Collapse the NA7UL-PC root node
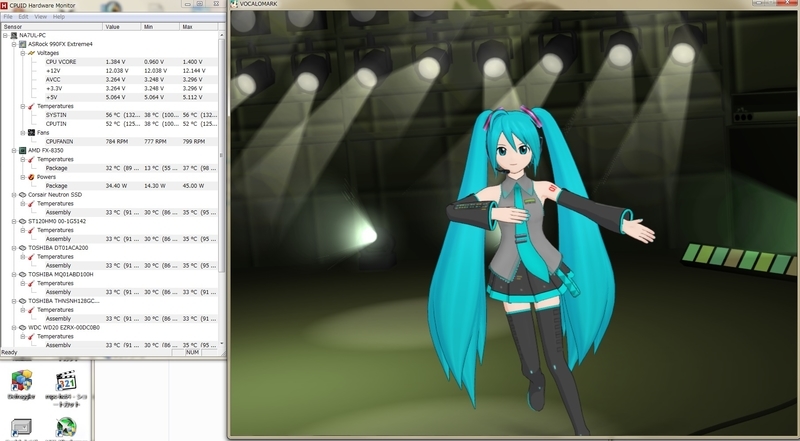Viewport: 800px width, 441px height. tap(6, 36)
